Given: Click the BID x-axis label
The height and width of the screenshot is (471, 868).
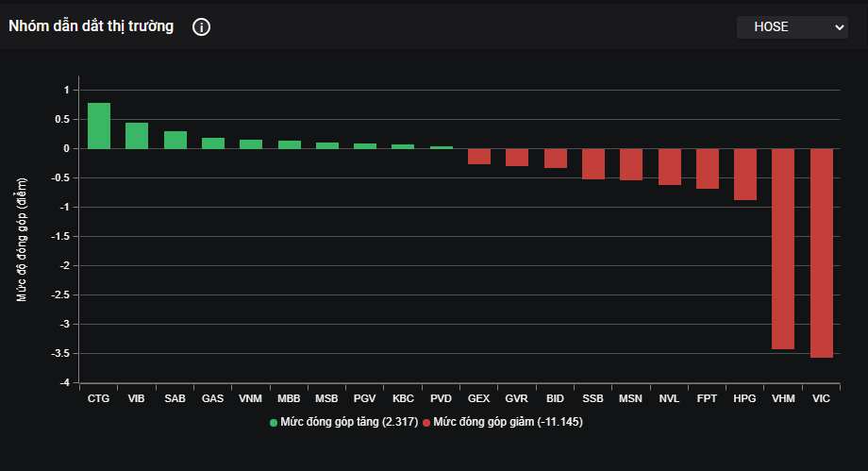Looking at the screenshot, I should coord(555,398).
